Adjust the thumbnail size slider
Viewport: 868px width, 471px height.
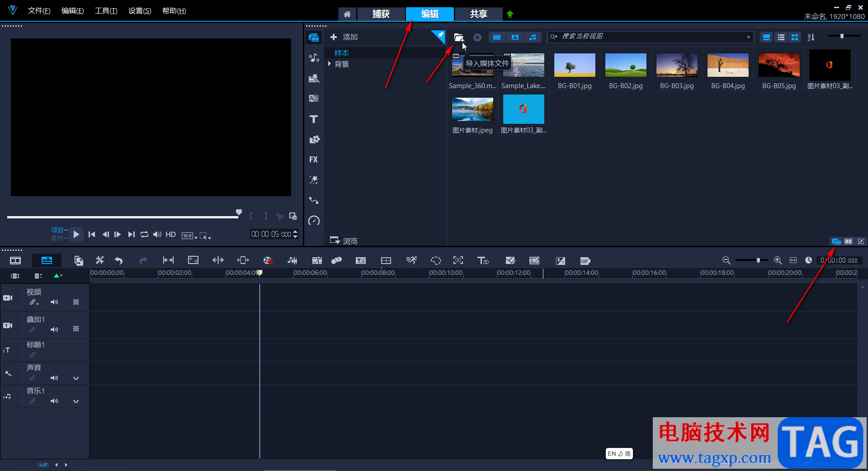click(842, 36)
